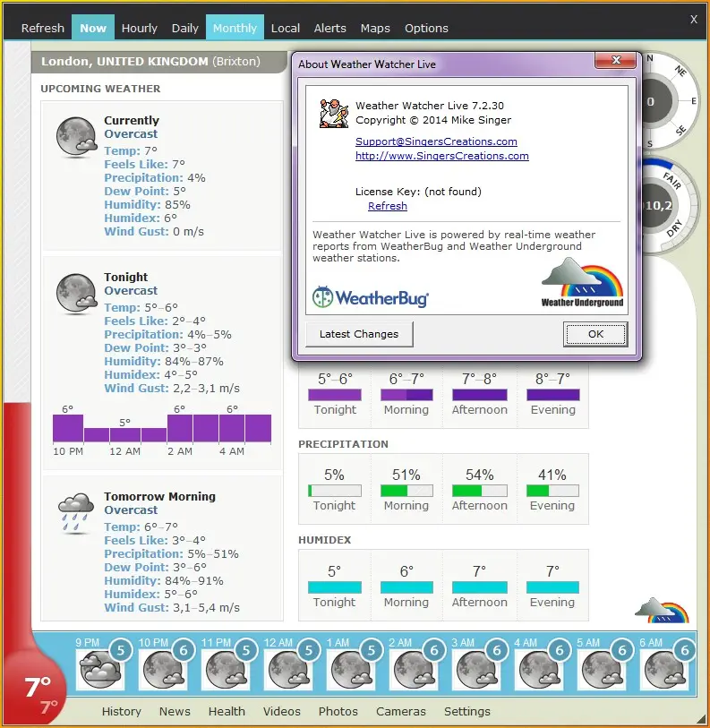This screenshot has width=710, height=728.
Task: Open the Daily forecast tab
Action: point(184,28)
